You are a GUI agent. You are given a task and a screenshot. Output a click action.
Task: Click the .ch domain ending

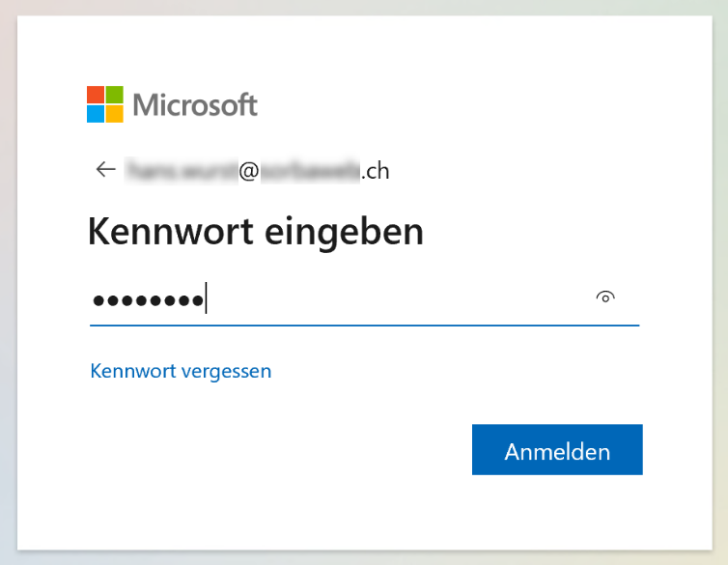(375, 171)
